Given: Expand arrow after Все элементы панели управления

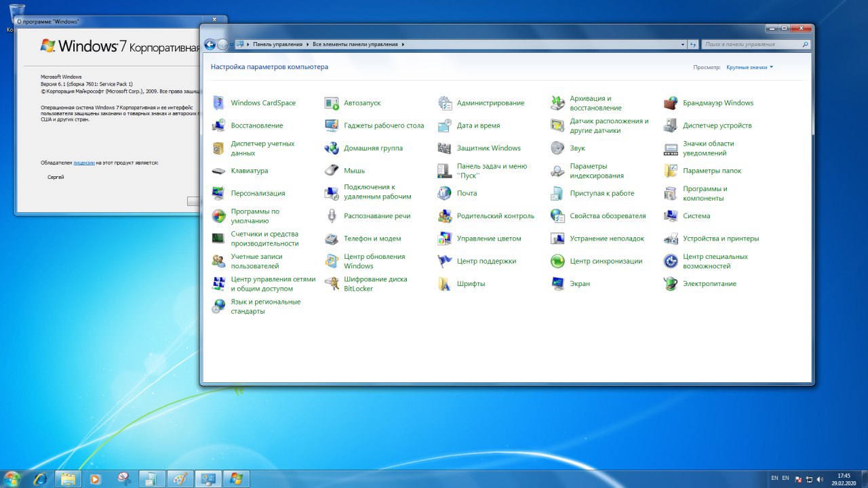Looking at the screenshot, I should pyautogui.click(x=403, y=44).
